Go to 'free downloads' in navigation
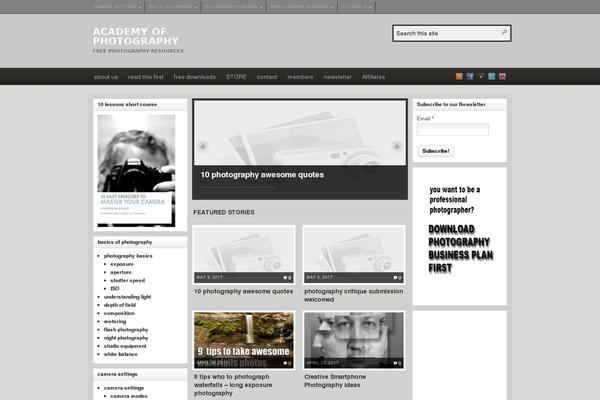Screen dimensions: 600x400 194,77
